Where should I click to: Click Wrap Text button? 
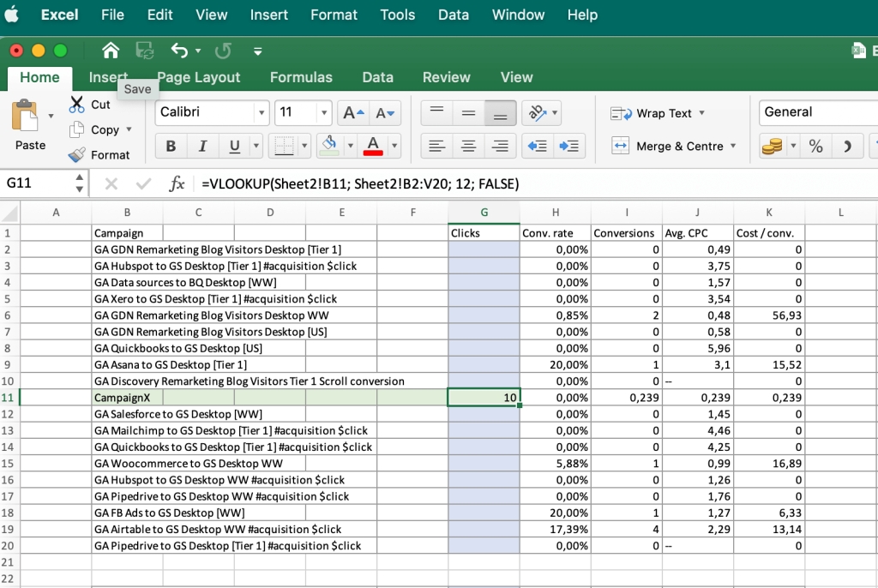[651, 113]
